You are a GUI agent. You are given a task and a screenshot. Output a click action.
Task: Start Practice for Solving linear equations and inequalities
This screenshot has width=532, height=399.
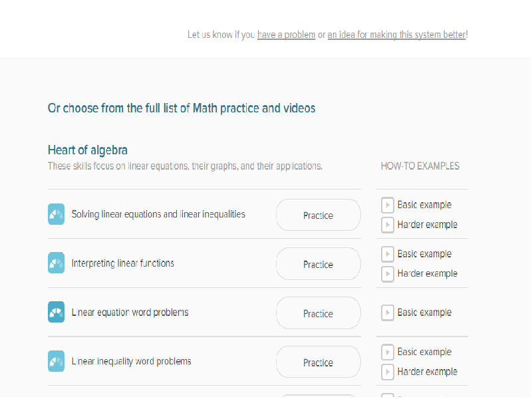(x=319, y=215)
